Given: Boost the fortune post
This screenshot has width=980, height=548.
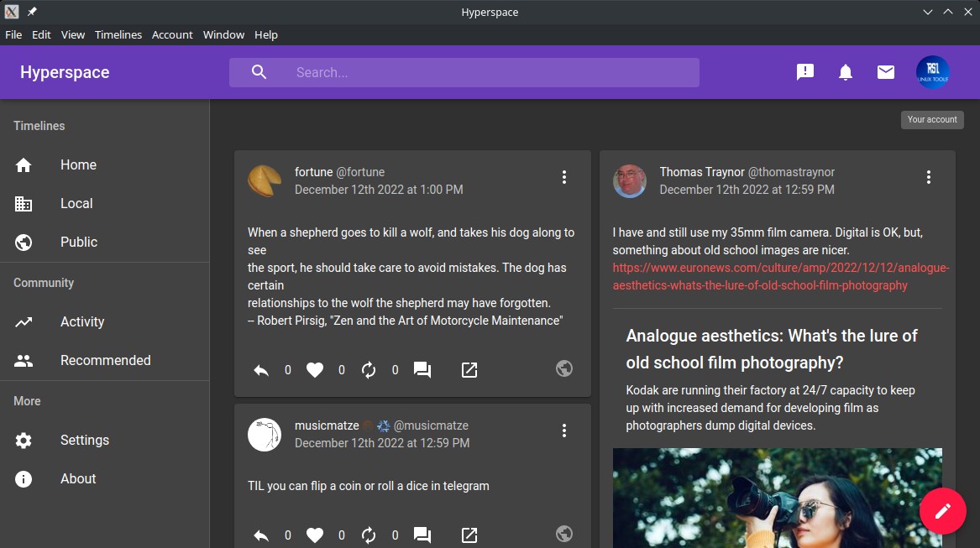Looking at the screenshot, I should 369,370.
